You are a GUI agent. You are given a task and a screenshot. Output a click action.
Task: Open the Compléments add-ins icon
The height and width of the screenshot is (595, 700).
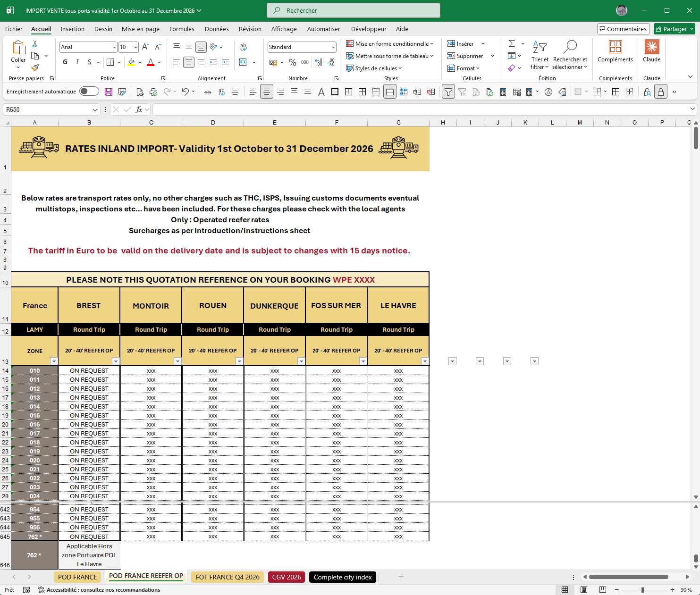pos(615,51)
